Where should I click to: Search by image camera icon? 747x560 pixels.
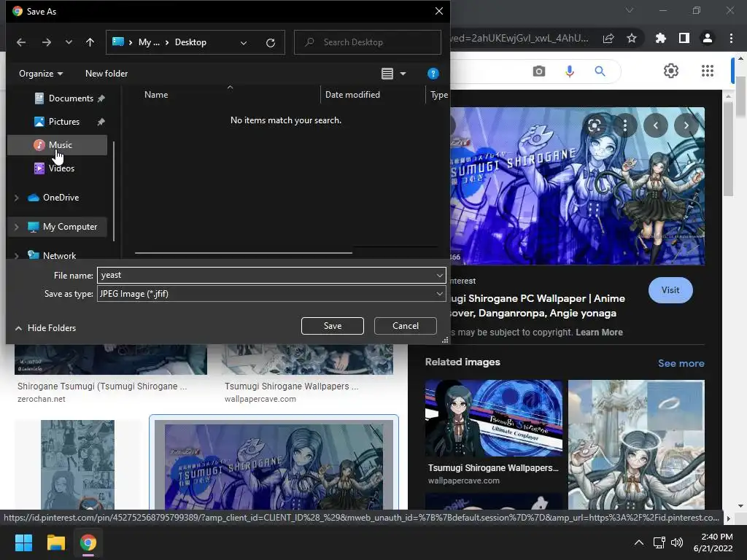pyautogui.click(x=539, y=71)
